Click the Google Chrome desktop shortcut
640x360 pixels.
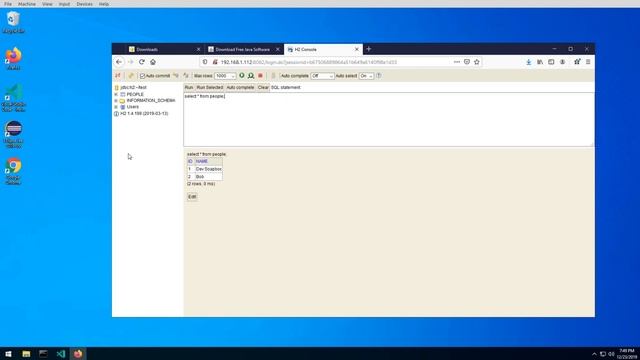tap(13, 171)
